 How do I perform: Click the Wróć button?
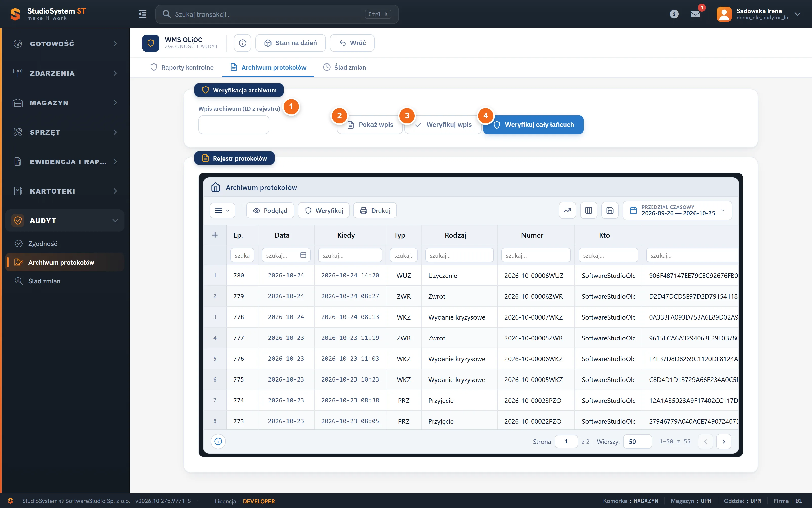click(x=352, y=43)
